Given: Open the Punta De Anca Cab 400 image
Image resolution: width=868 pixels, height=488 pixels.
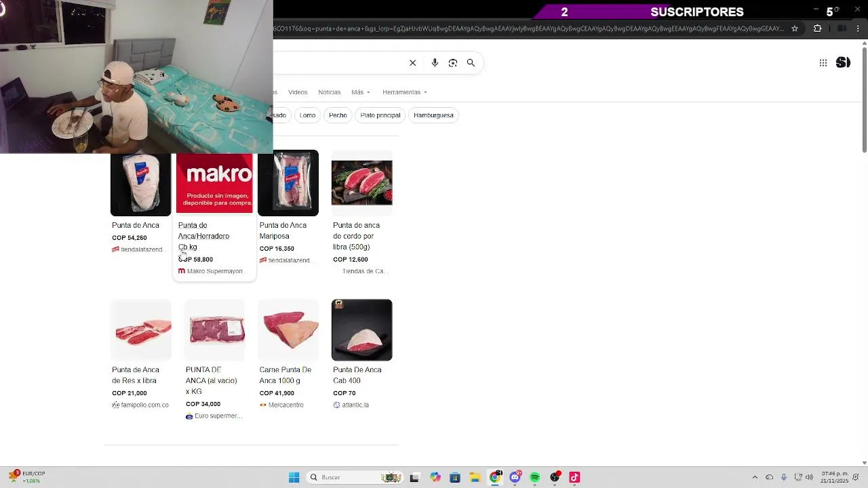Looking at the screenshot, I should point(361,330).
